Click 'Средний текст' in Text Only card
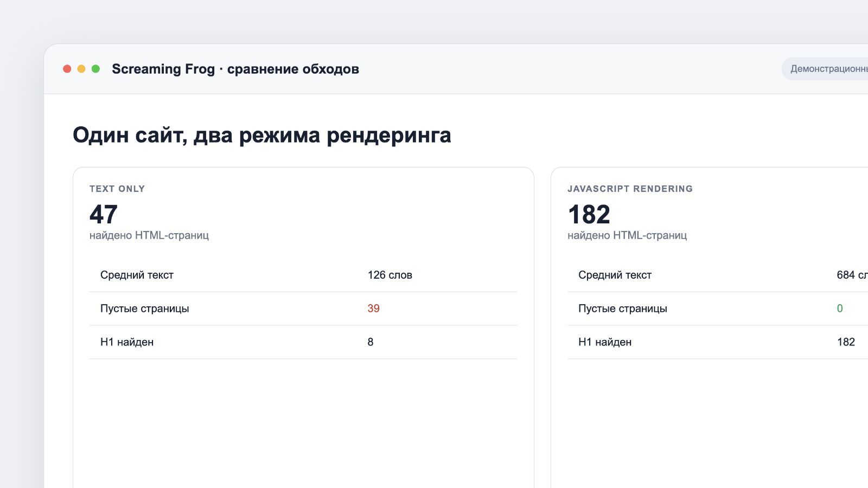868x488 pixels. click(137, 275)
